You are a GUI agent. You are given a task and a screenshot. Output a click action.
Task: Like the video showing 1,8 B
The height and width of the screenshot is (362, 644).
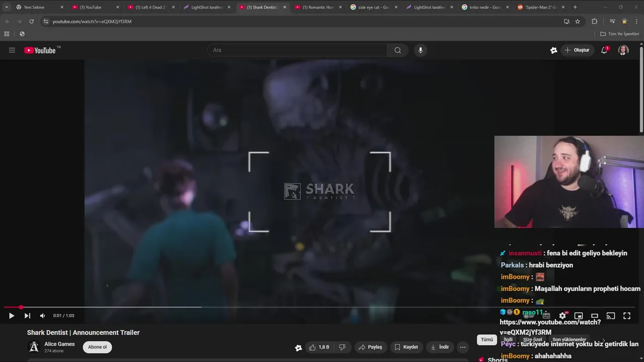point(319,347)
